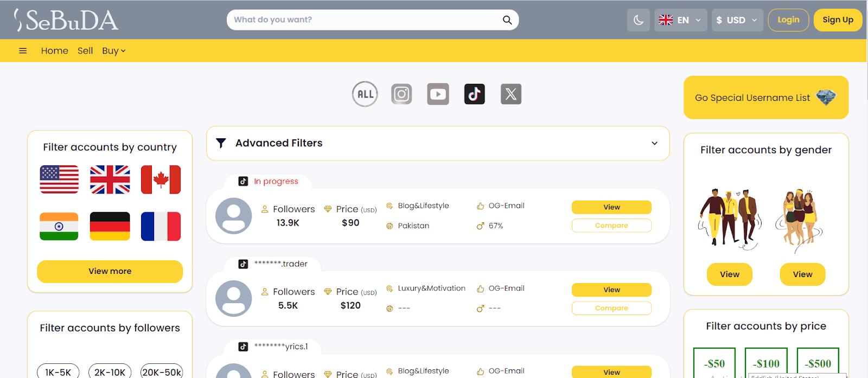The image size is (868, 378).
Task: Open Go Special Username List
Action: coord(766,98)
